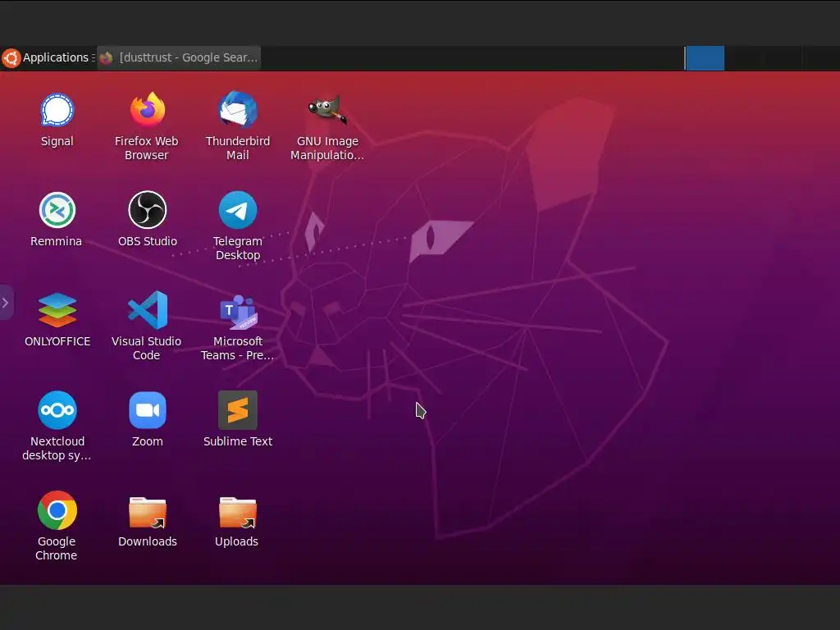Launch GNU Image Manipulation Program icon
Viewport: 840px width, 630px height.
coord(327,111)
